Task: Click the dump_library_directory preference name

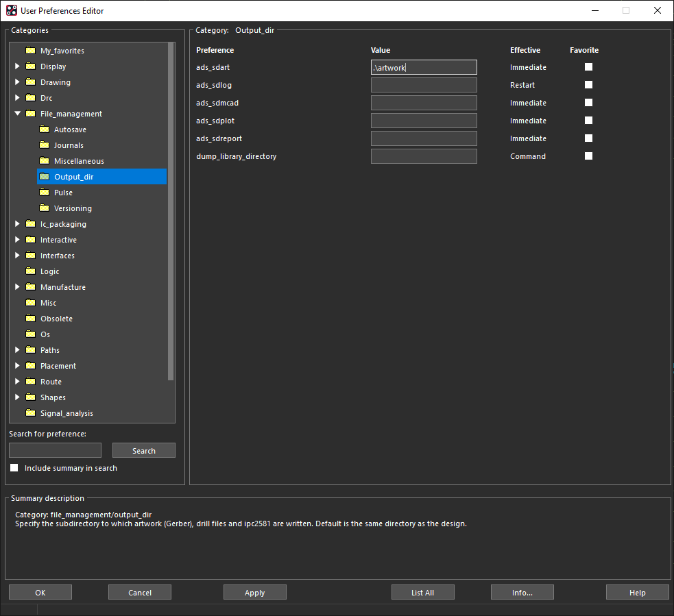Action: click(x=237, y=156)
